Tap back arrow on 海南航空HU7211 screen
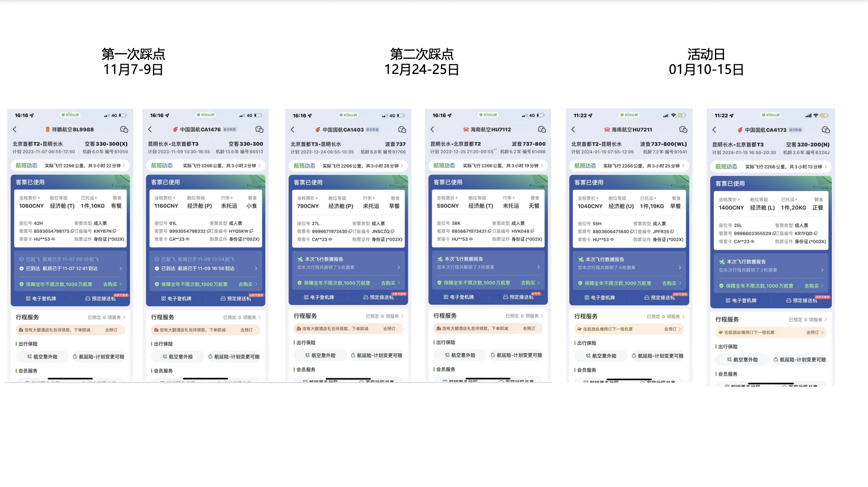Viewport: 868px width, 487px height. pos(573,130)
